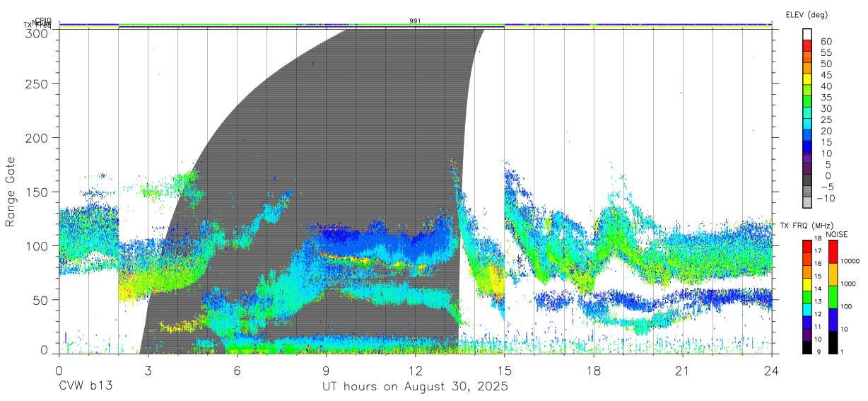Click the 6 tick label on UT hours axis
The height and width of the screenshot is (401, 868).
click(x=237, y=370)
